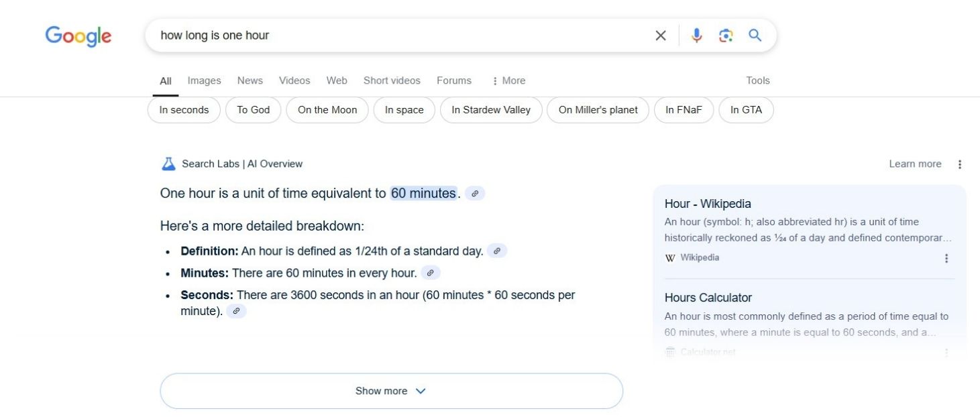Click the bold 'Definition:' label
Viewport: 980px width, 417px height.
tap(209, 251)
